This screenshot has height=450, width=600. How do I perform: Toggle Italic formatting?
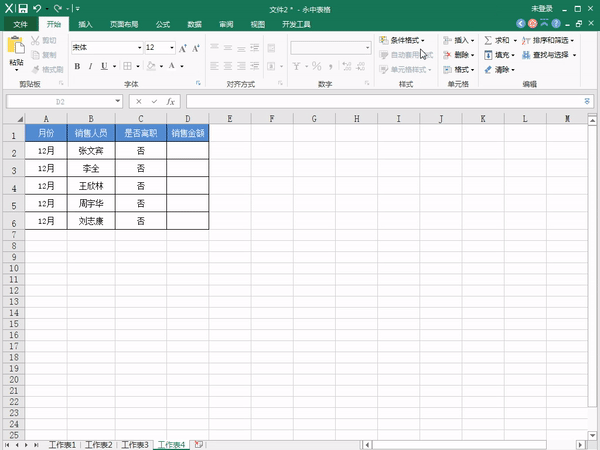[90, 66]
